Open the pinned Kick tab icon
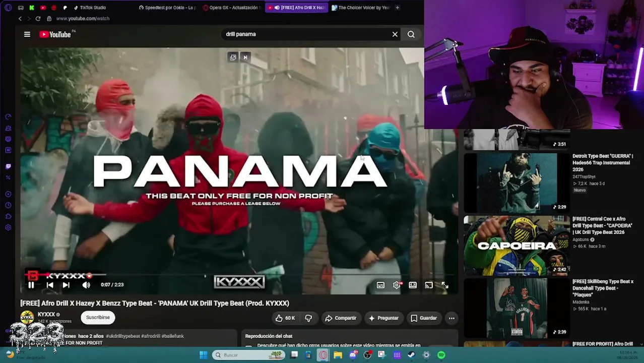This screenshot has height=363, width=644. click(32, 8)
